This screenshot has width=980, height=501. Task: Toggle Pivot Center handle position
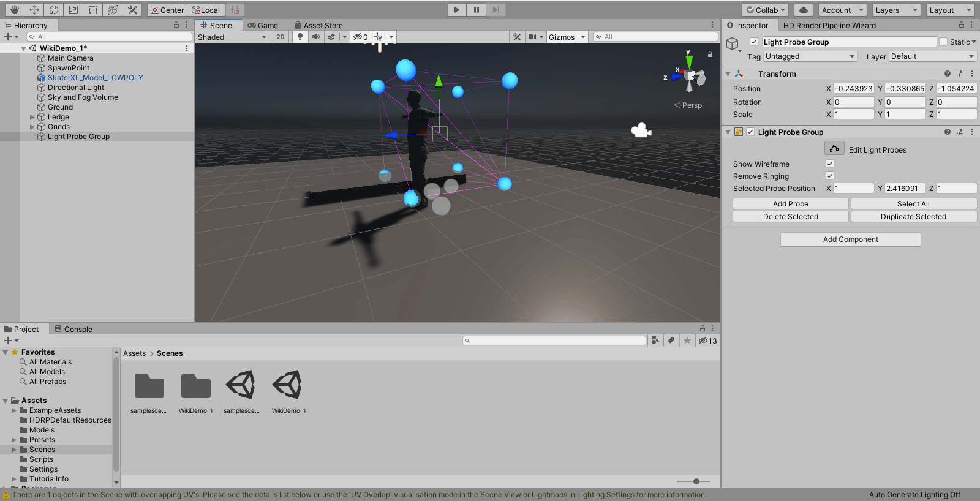pyautogui.click(x=167, y=10)
